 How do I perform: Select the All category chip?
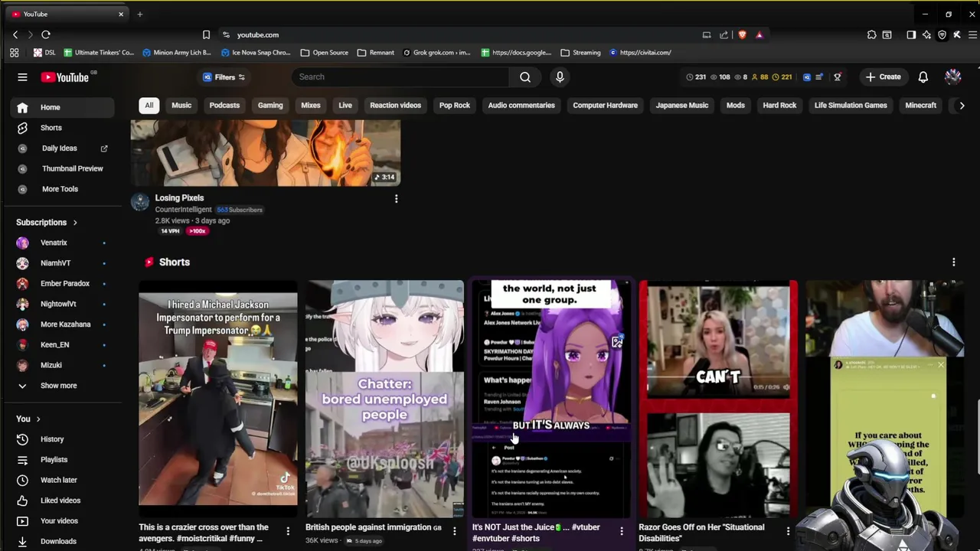point(149,106)
